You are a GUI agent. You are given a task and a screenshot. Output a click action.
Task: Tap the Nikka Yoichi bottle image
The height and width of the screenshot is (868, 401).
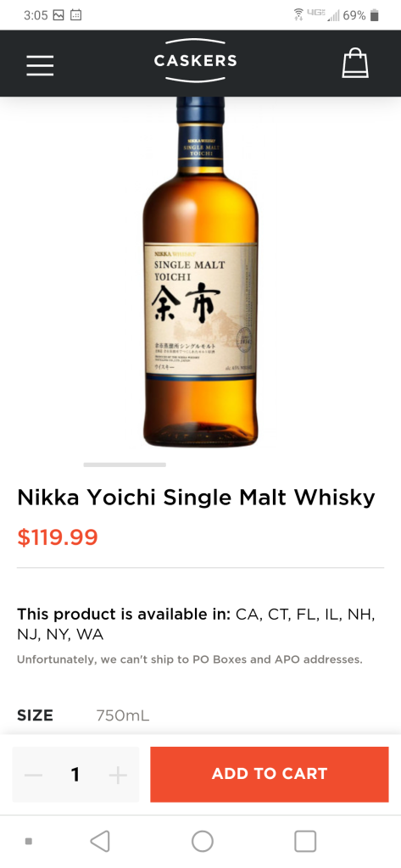tap(200, 272)
